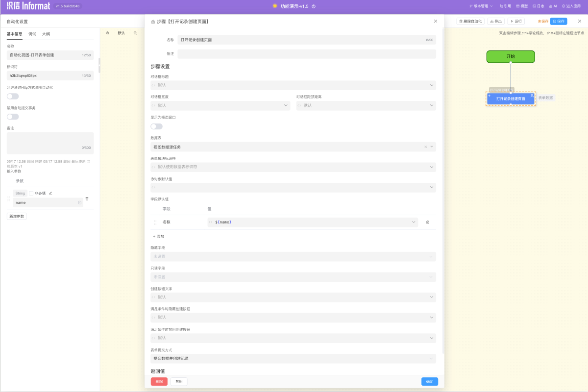Click the pencil edit icon beside 非必填
588x392 pixels.
[x=50, y=193]
